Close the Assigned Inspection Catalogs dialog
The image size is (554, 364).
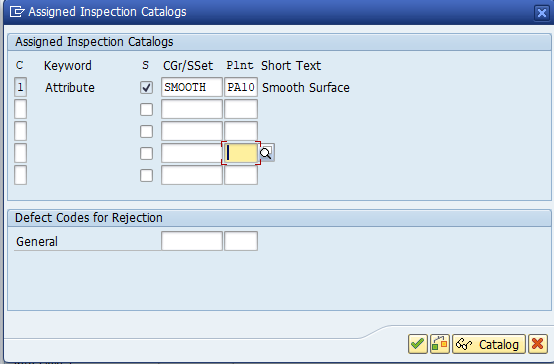[x=542, y=13]
